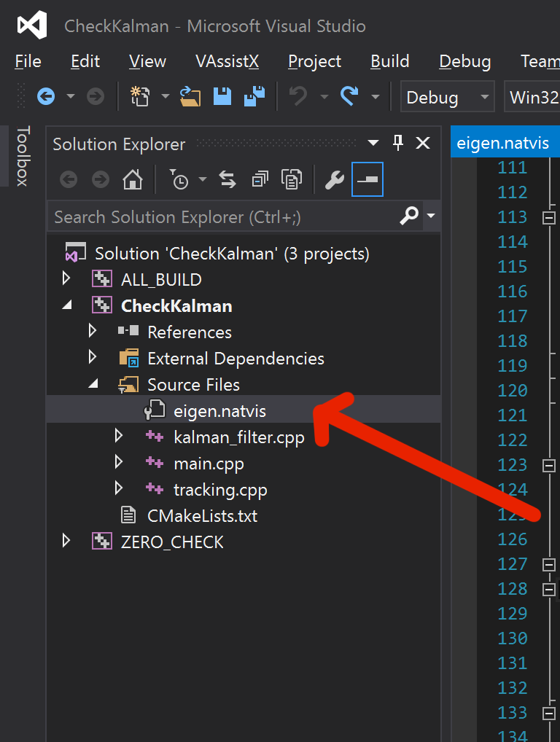Click the search magnifier icon in Solution Explorer
Screen dimensions: 560x742
point(409,216)
